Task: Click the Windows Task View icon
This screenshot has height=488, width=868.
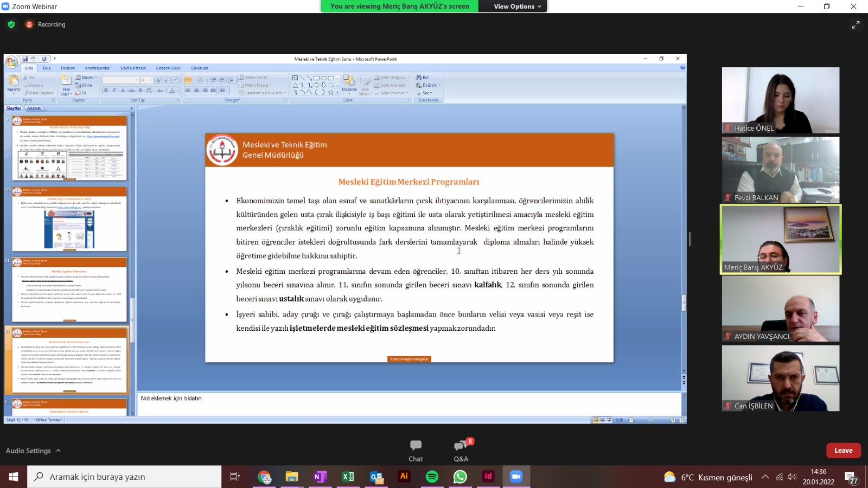Action: (x=235, y=477)
